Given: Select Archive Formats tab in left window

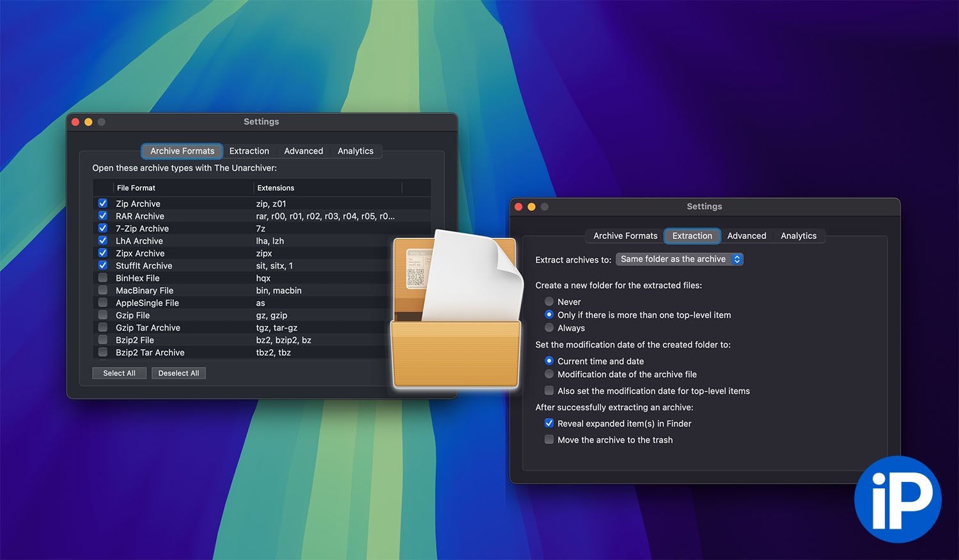Looking at the screenshot, I should pyautogui.click(x=182, y=151).
